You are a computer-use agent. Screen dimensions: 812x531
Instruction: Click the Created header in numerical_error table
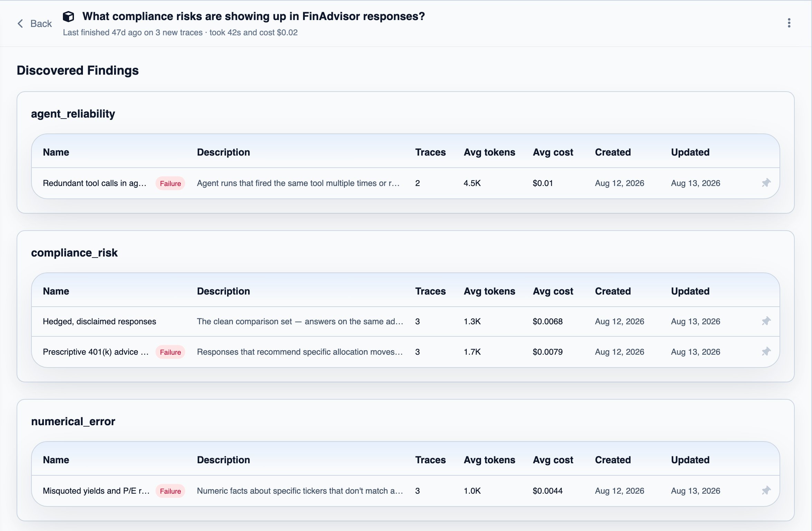coord(613,460)
